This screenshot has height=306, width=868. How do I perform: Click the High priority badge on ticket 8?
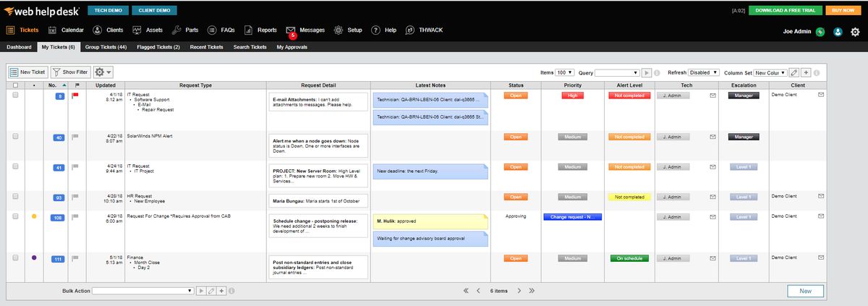tap(572, 95)
